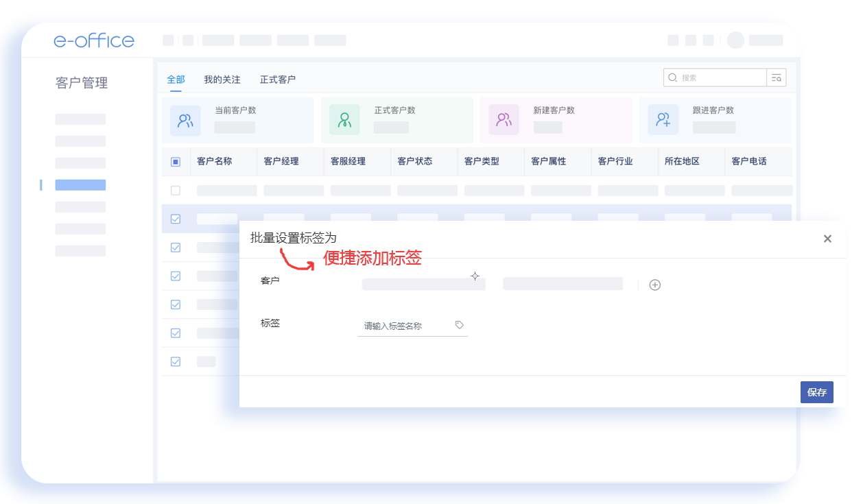Click the 保存 button
This screenshot has height=504, width=863.
(x=816, y=392)
